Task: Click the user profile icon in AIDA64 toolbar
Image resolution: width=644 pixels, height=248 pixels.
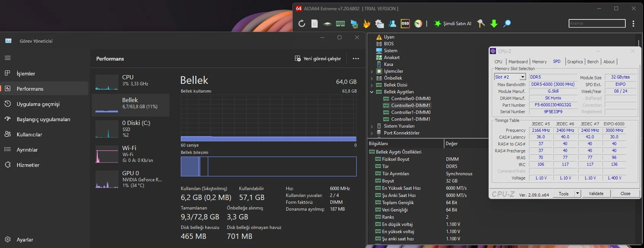Action: pyautogui.click(x=392, y=24)
